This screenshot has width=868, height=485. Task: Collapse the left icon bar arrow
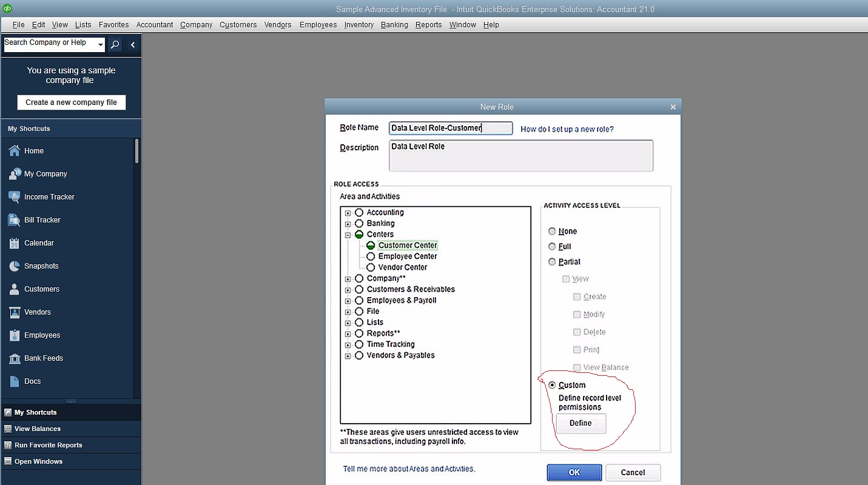pos(133,44)
